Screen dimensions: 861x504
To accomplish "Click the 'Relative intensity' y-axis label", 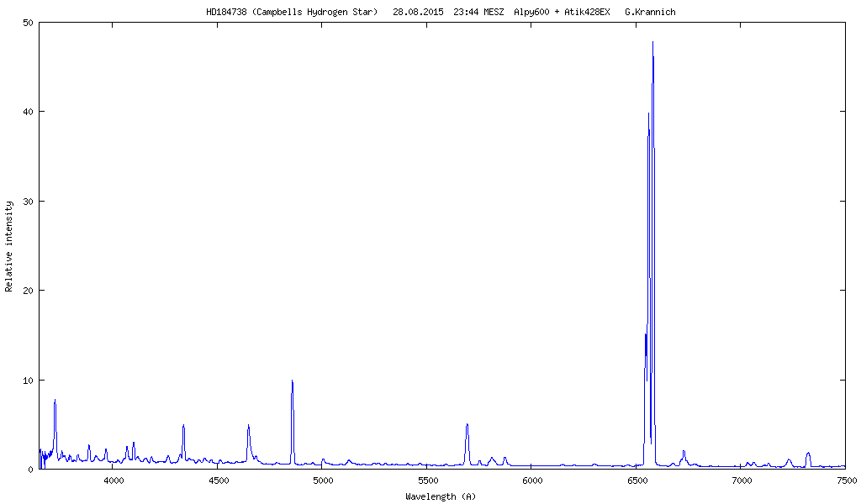I will [9, 245].
